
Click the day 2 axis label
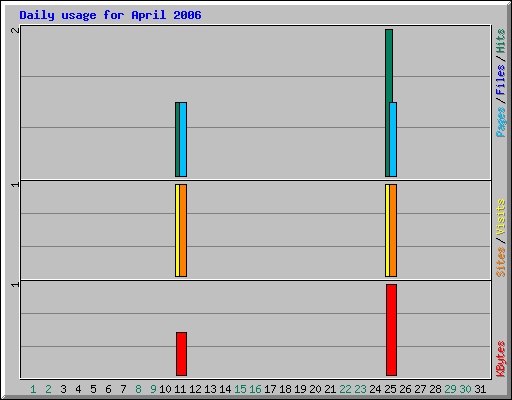tap(48, 389)
